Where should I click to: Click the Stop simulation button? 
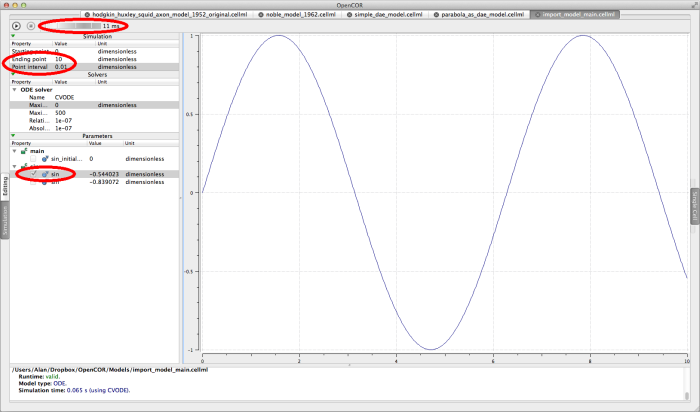[30, 25]
